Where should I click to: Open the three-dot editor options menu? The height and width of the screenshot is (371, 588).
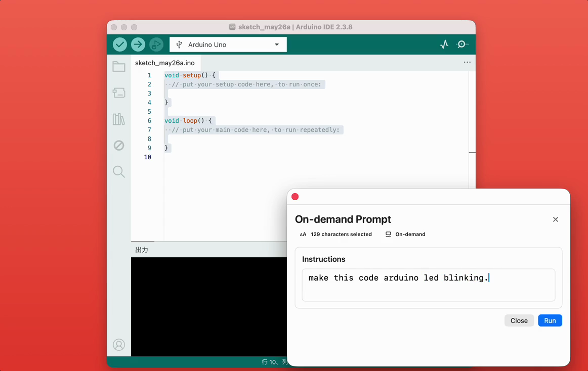tap(467, 62)
